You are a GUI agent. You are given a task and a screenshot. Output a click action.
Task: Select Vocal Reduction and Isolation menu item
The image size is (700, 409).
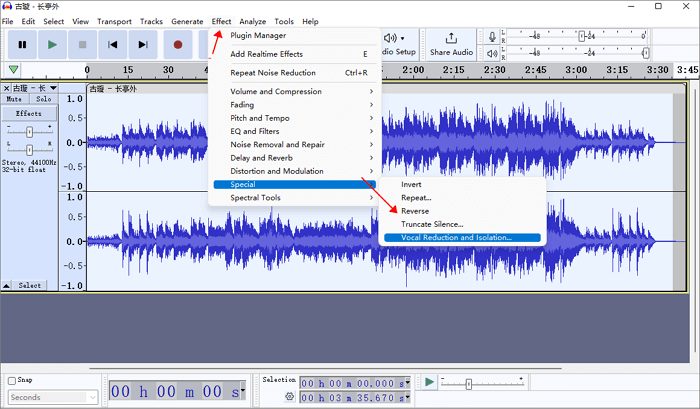pos(456,238)
